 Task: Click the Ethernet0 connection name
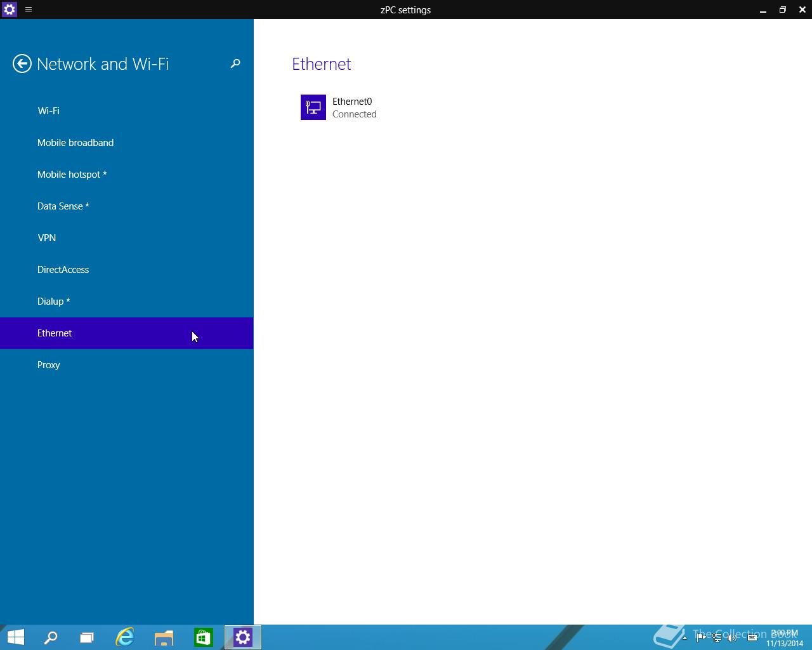click(352, 102)
